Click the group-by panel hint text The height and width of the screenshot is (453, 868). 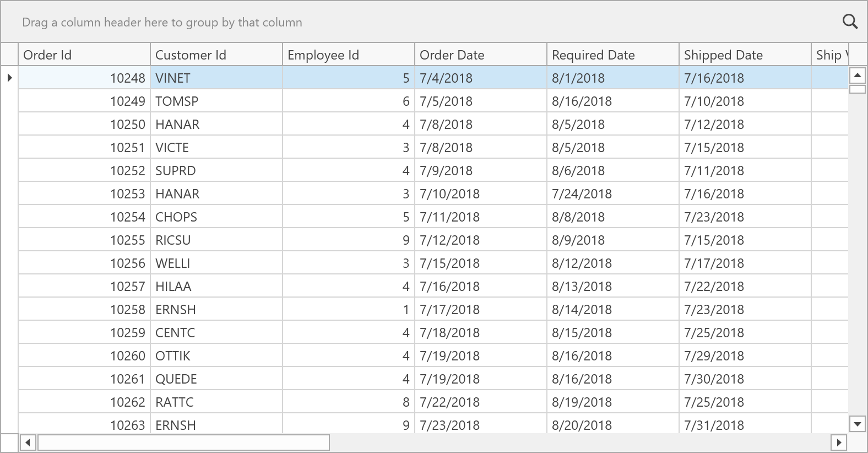click(x=162, y=22)
